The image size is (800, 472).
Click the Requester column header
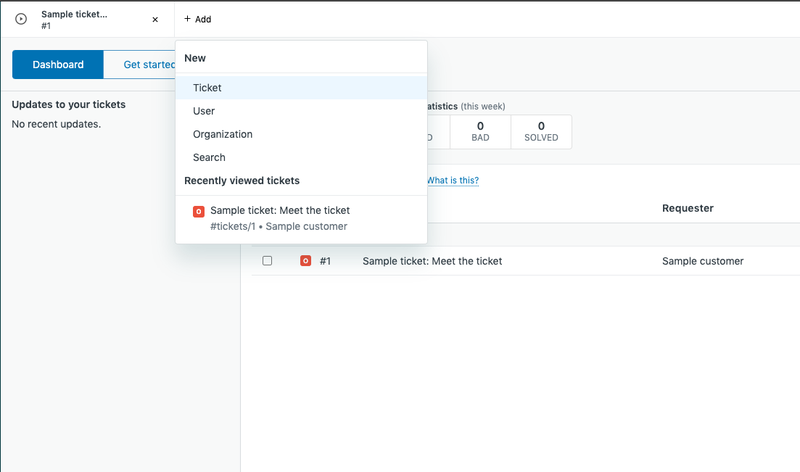tap(687, 208)
